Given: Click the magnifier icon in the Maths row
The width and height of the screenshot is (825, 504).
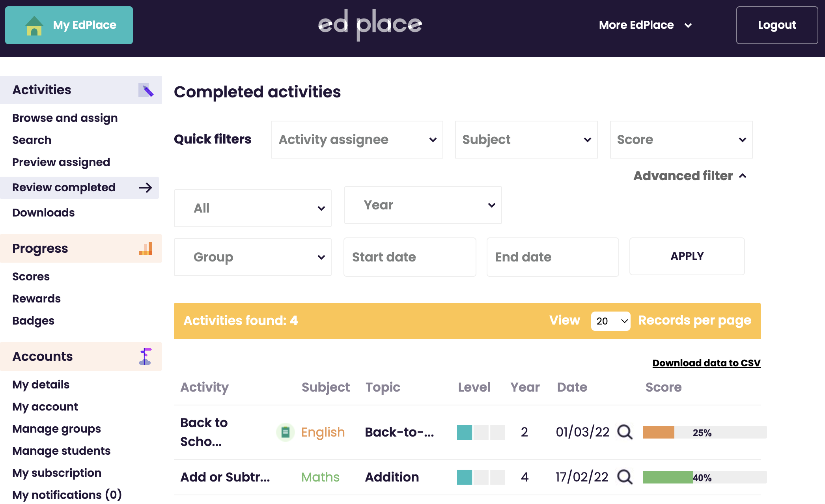Looking at the screenshot, I should [x=625, y=477].
